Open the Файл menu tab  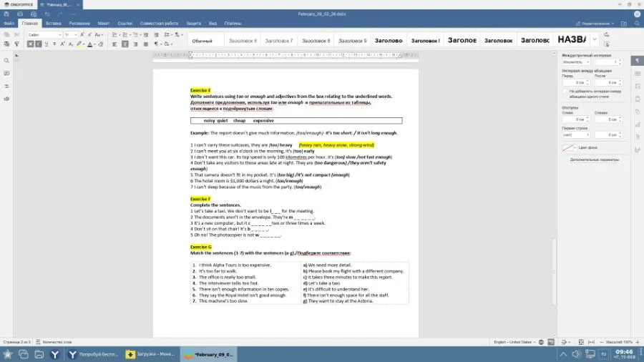[x=9, y=24]
